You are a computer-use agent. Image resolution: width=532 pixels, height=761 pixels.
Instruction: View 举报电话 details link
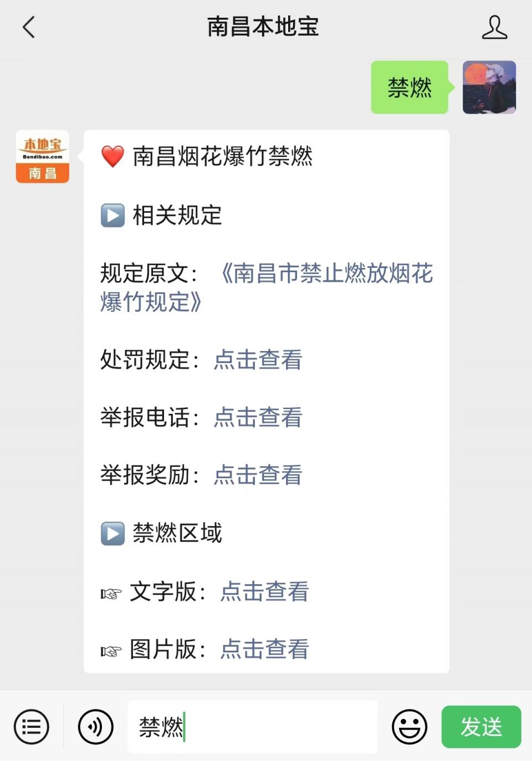coord(258,417)
